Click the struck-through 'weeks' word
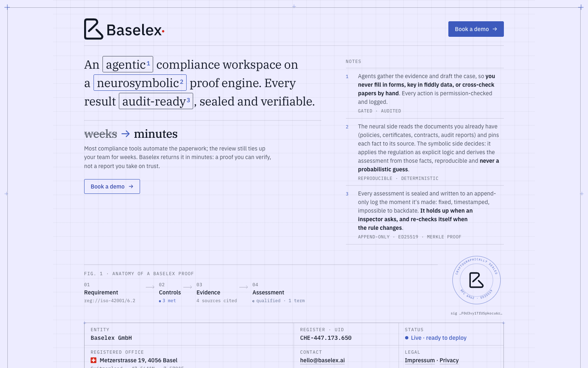Image resolution: width=588 pixels, height=368 pixels. click(x=100, y=134)
